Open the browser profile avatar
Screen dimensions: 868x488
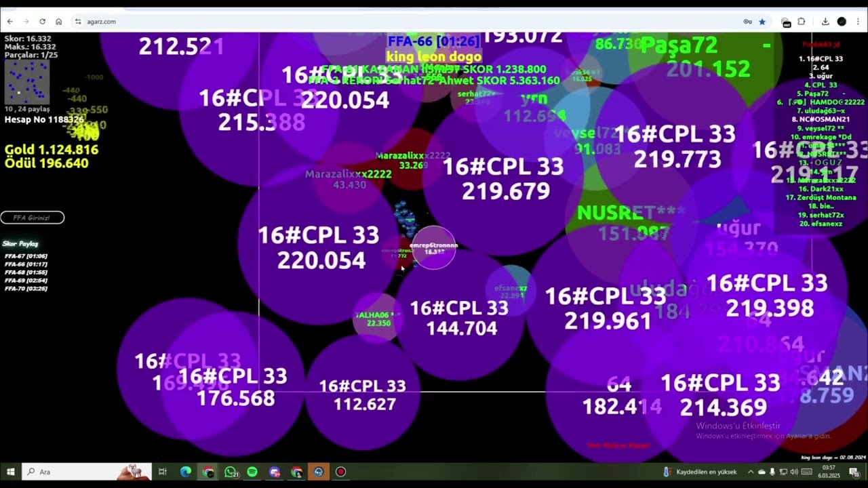coord(842,22)
